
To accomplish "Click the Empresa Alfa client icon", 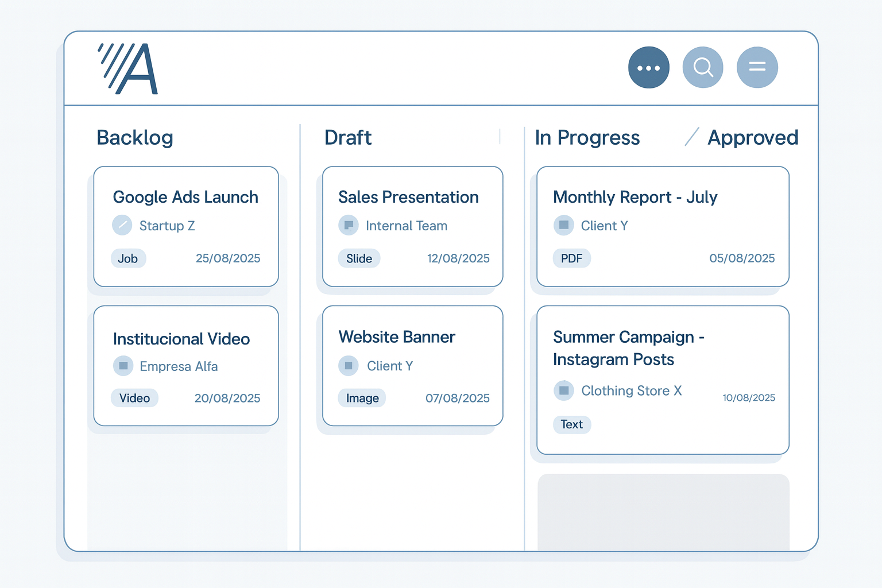I will pyautogui.click(x=123, y=366).
